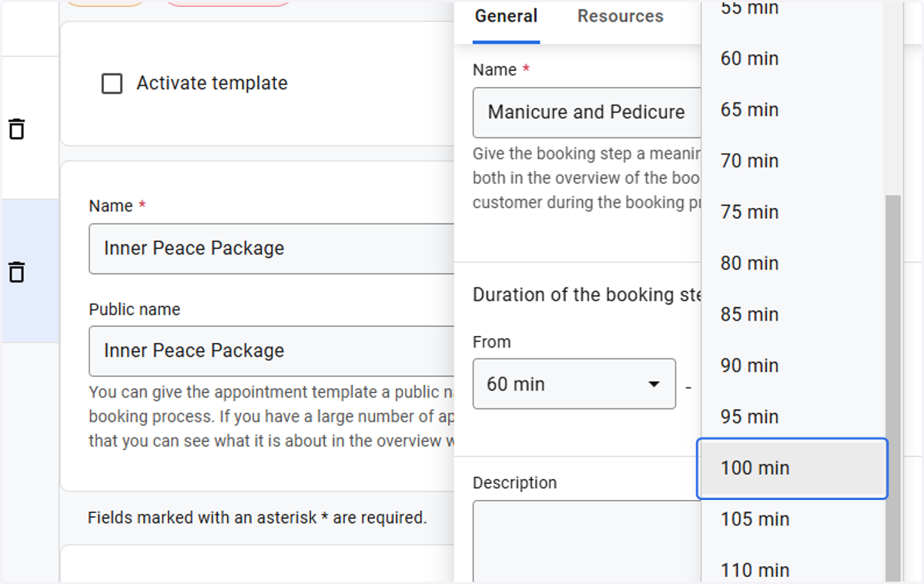
Task: Choose 65 min from the duration list
Action: click(x=793, y=109)
